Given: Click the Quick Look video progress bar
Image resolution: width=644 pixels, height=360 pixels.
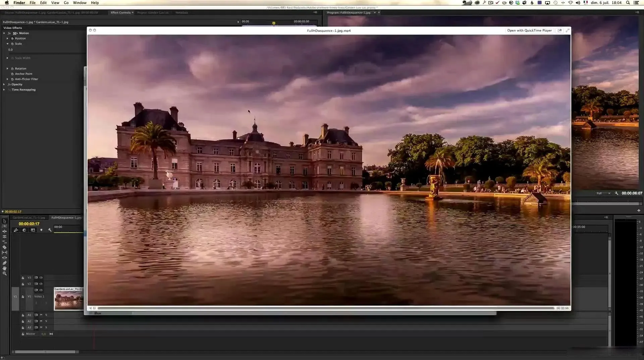Looking at the screenshot, I should (326, 308).
